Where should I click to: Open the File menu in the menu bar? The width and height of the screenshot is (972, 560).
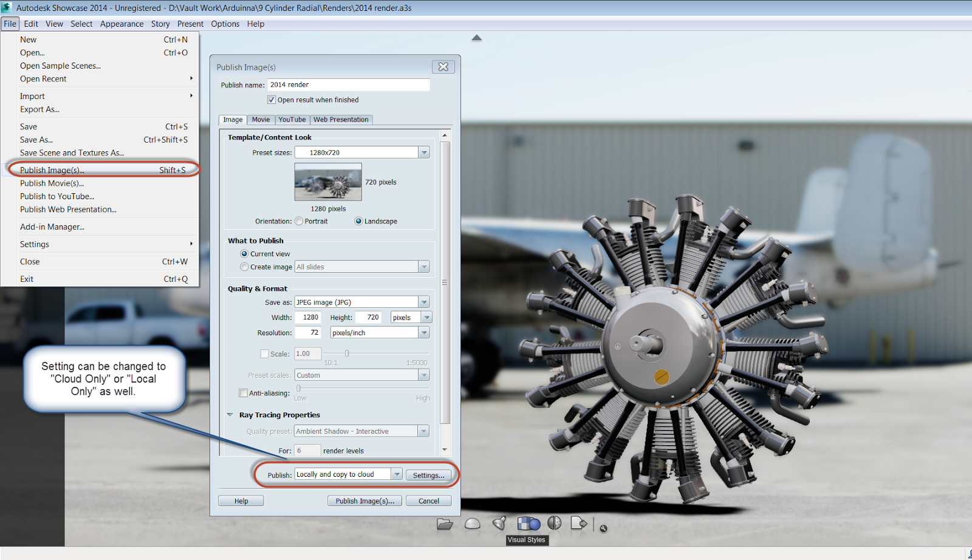pyautogui.click(x=10, y=24)
